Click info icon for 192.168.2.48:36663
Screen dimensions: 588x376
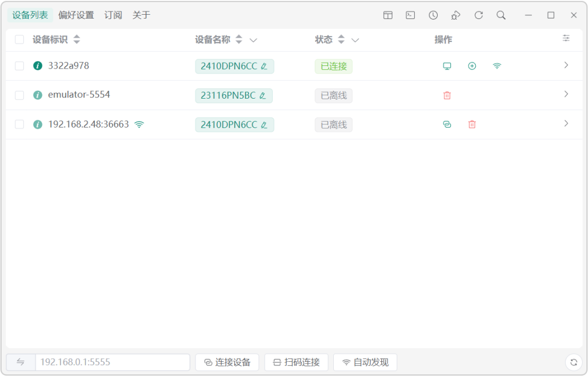pos(38,124)
